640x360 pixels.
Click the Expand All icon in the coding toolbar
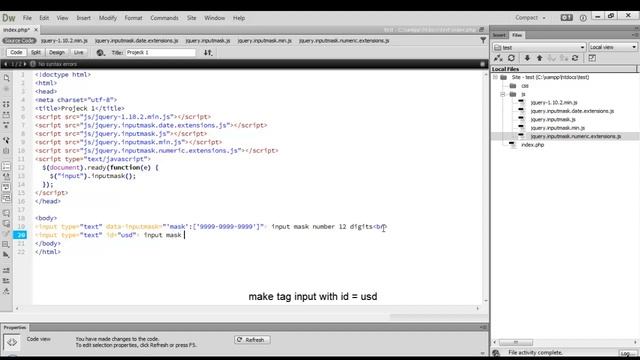(6, 125)
